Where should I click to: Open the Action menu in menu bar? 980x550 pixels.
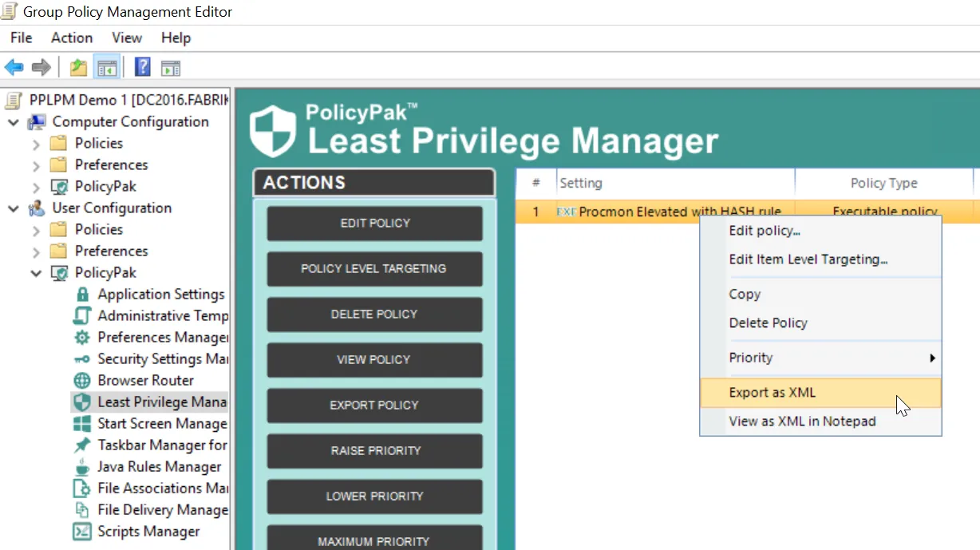click(72, 38)
